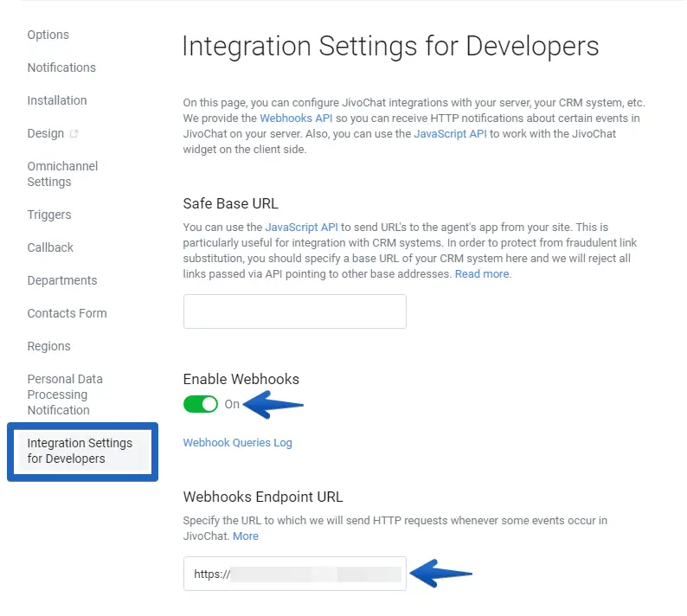Toggle the Enable Webhooks switch off

200,404
